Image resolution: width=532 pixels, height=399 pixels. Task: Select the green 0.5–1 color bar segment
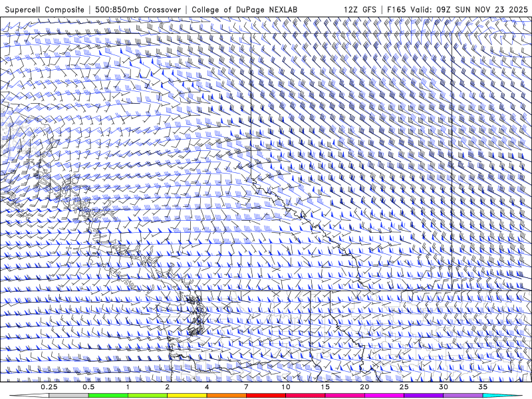click(108, 396)
